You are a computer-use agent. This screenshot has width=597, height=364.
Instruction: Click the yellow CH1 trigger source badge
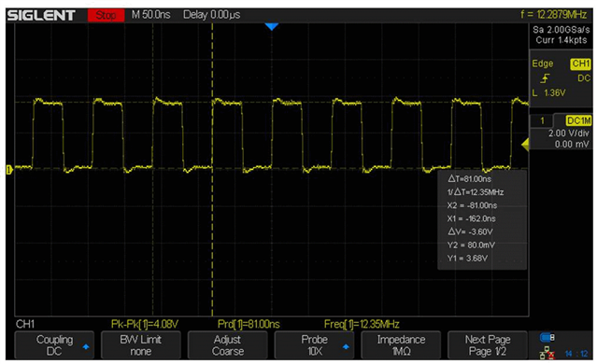click(x=580, y=63)
